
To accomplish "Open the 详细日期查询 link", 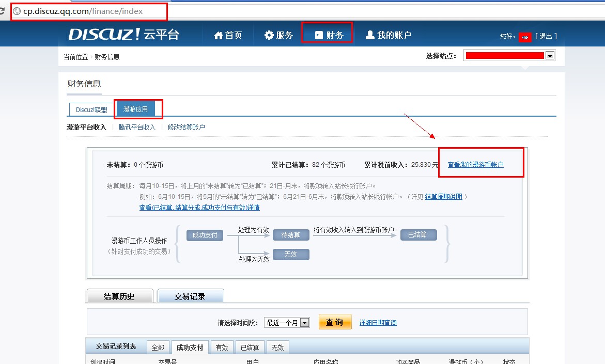I will (378, 323).
